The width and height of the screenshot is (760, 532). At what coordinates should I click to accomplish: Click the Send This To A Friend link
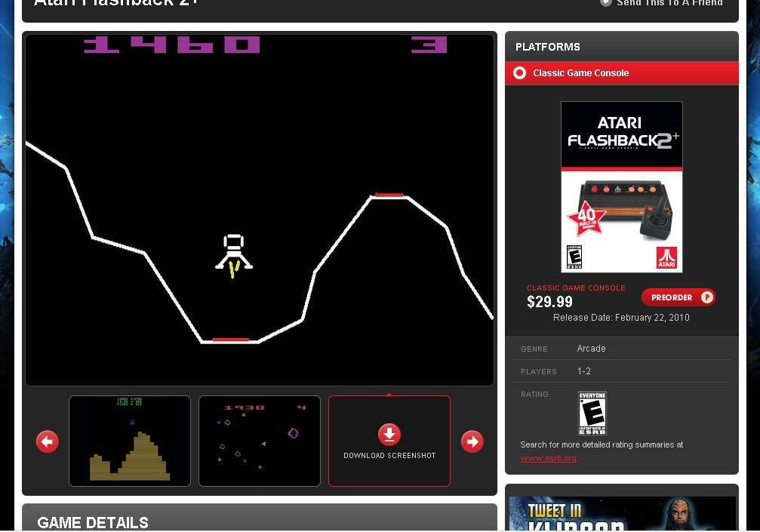point(669,4)
